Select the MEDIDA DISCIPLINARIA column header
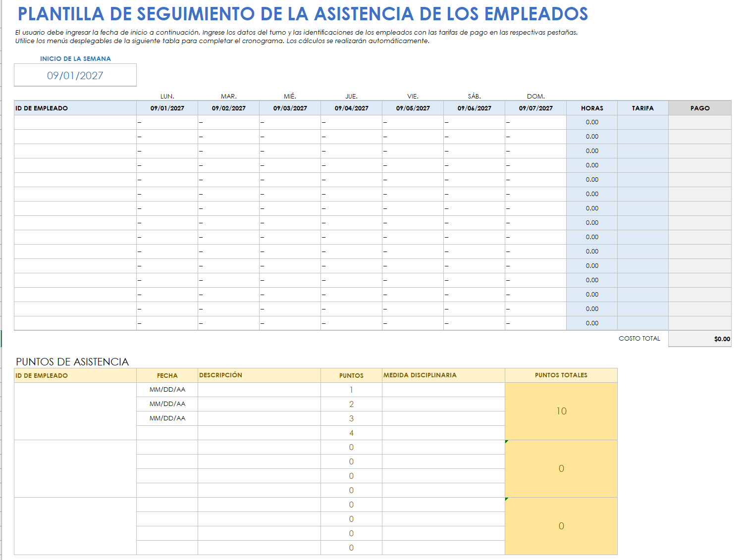746x560 pixels. click(444, 375)
